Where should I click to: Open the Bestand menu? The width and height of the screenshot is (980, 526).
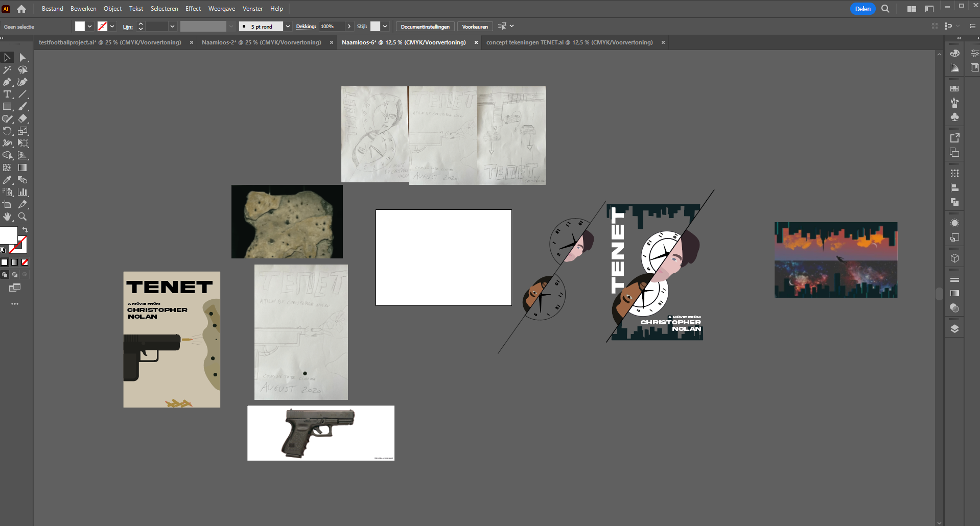[x=53, y=9]
